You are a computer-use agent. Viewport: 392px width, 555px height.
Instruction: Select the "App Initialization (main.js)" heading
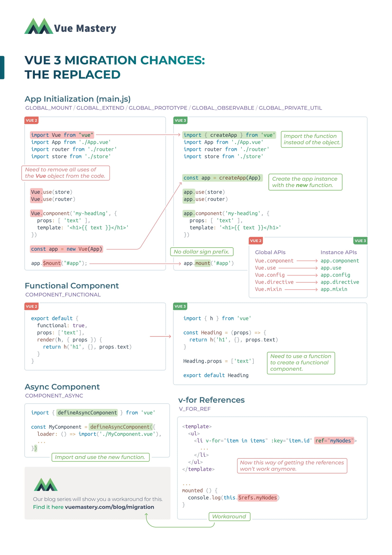coord(77,99)
